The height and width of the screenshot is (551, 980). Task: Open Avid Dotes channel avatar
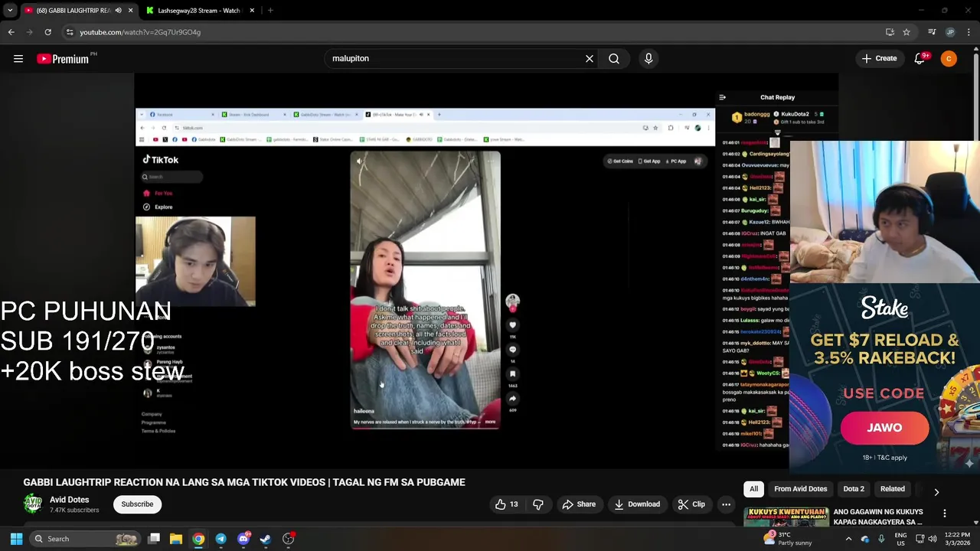[x=33, y=504]
